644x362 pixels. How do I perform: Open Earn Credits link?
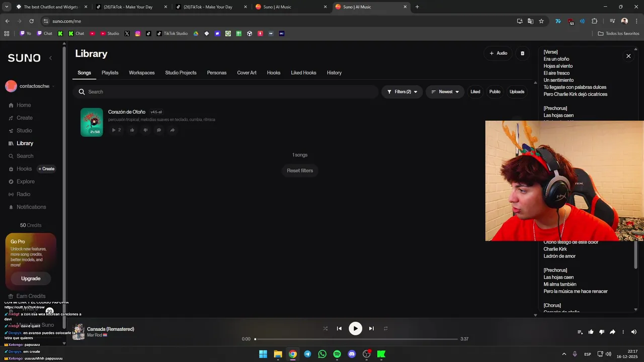point(27,296)
